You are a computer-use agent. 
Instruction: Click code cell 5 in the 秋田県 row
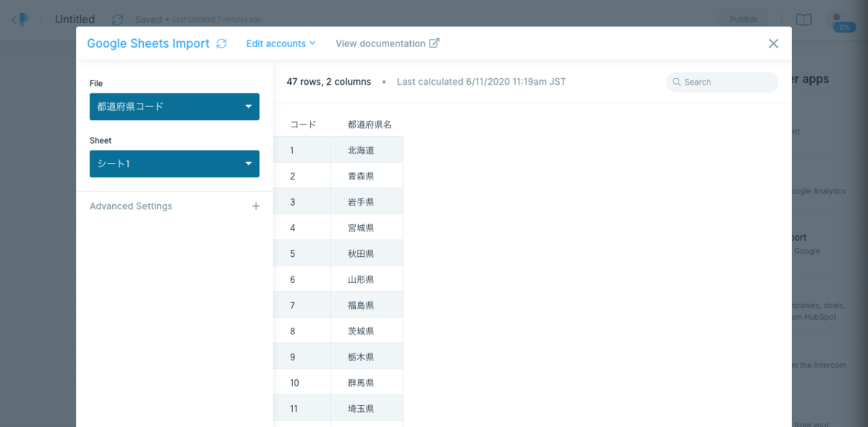pos(302,253)
